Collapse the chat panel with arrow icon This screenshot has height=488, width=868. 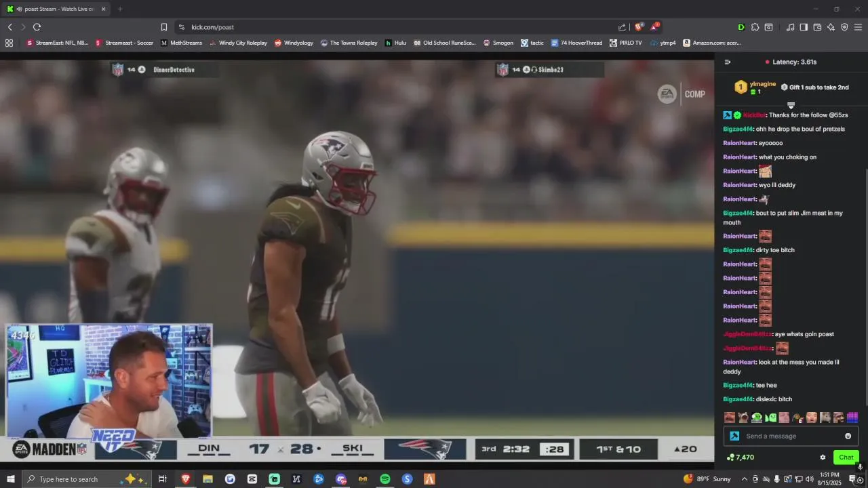pos(728,62)
